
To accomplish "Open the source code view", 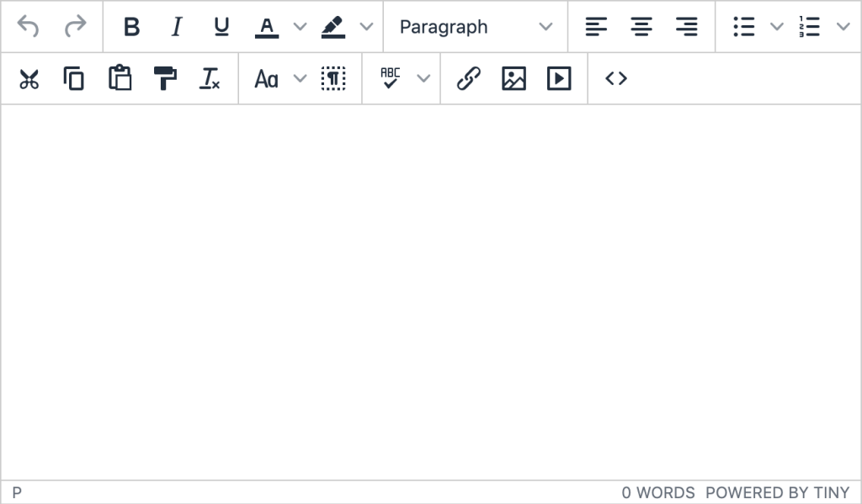I will pos(616,79).
